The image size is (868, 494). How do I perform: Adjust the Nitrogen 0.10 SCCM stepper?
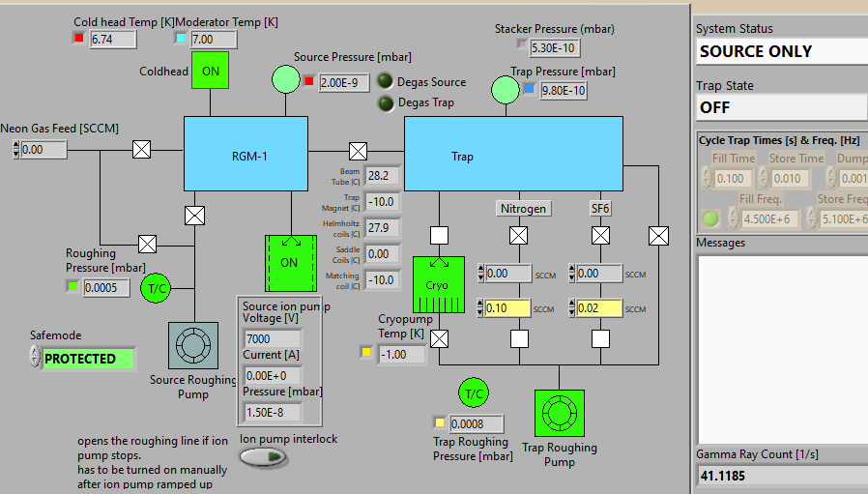click(x=480, y=308)
